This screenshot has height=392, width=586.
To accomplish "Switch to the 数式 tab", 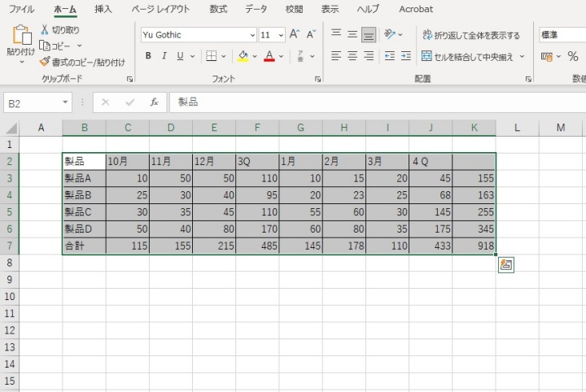I will [218, 9].
